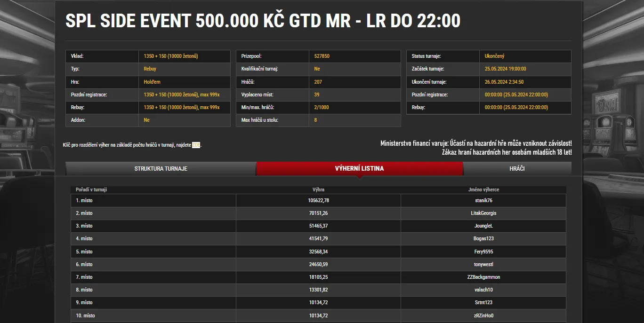Click the winner name stanik76
The width and height of the screenshot is (644, 323).
coord(483,200)
